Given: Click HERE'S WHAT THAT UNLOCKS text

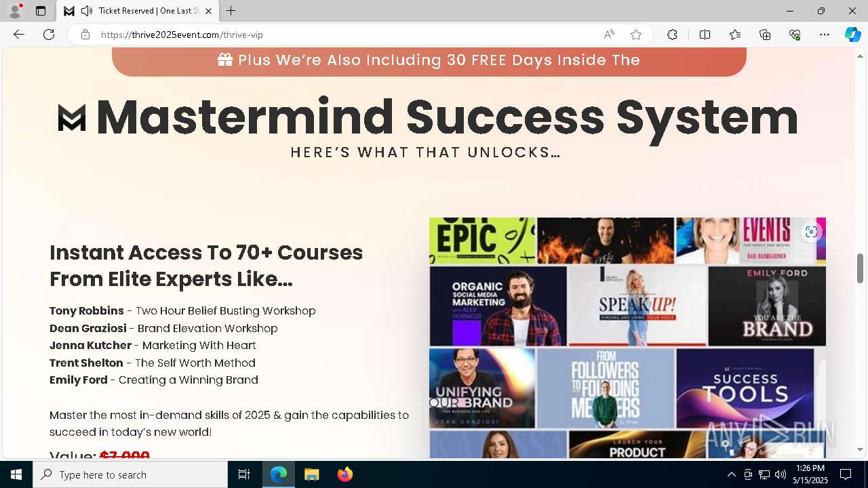Looking at the screenshot, I should tap(425, 152).
